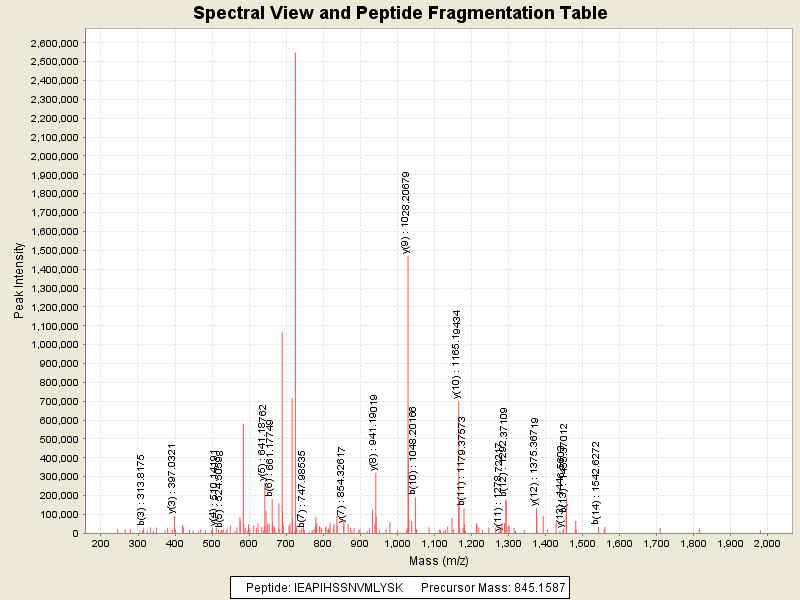Click the y(10) : 1165.19434 peak label
The image size is (800, 600).
point(457,354)
